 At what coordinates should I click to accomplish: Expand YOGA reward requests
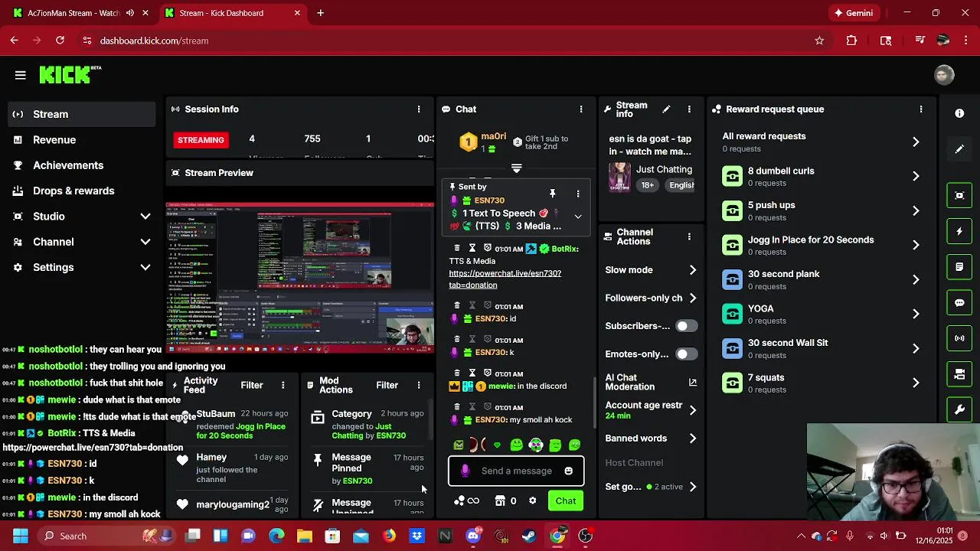[916, 314]
